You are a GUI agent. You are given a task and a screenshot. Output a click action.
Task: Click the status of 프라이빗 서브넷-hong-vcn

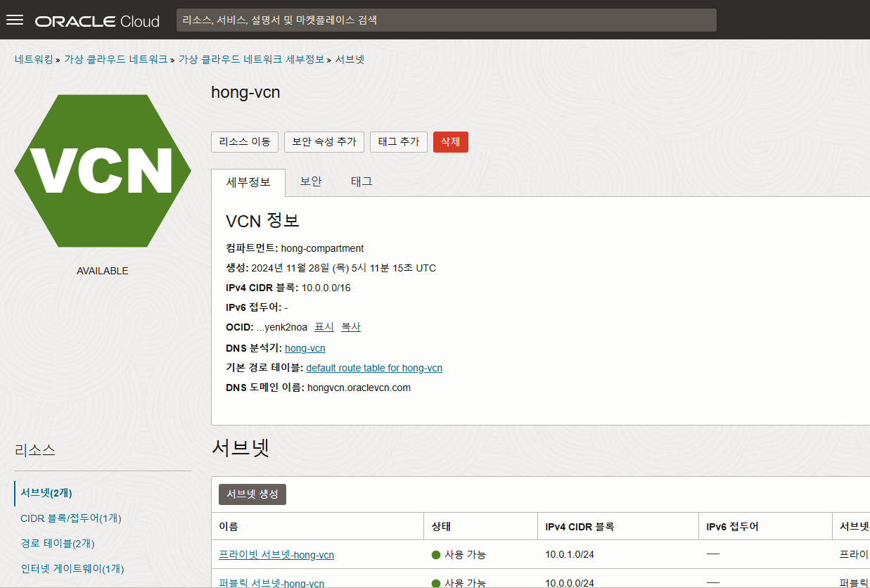point(459,555)
